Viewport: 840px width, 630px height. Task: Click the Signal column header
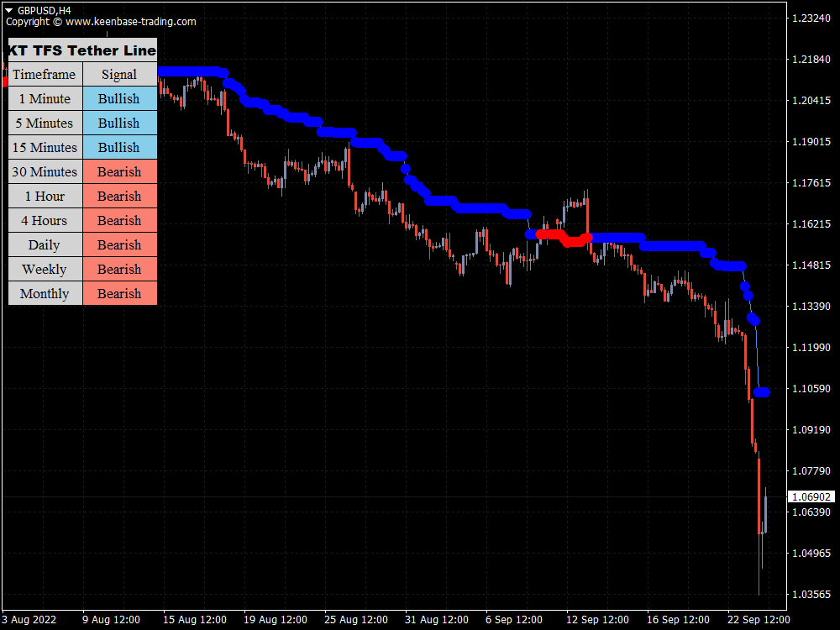point(120,74)
